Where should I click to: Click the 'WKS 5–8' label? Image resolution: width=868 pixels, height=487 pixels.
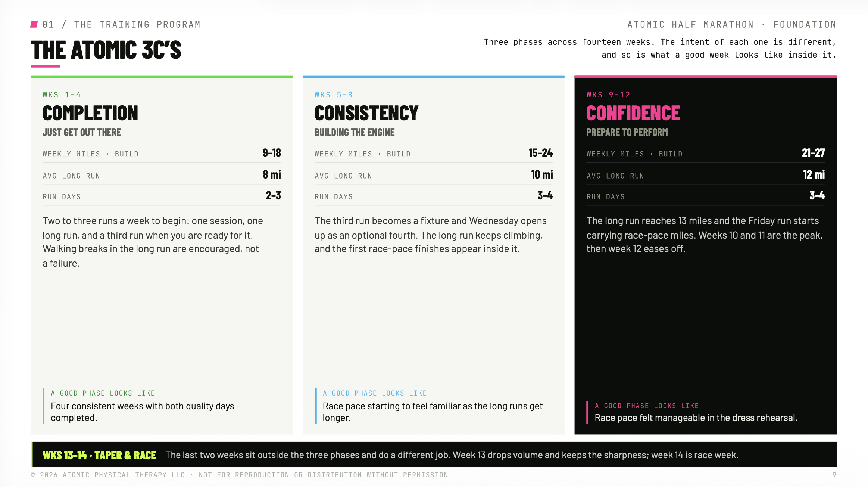point(334,95)
